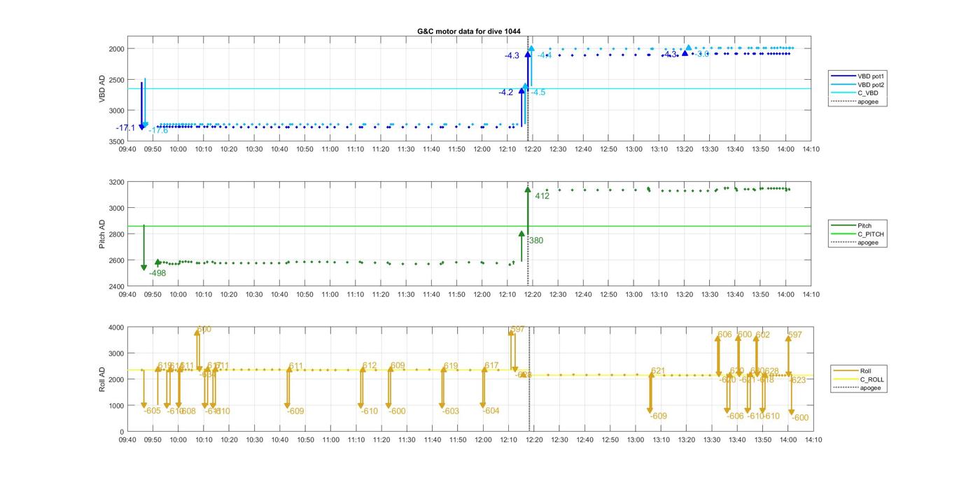
Task: Click the dark blue downward VBD arrow labeled -17.1
Action: coord(141,106)
